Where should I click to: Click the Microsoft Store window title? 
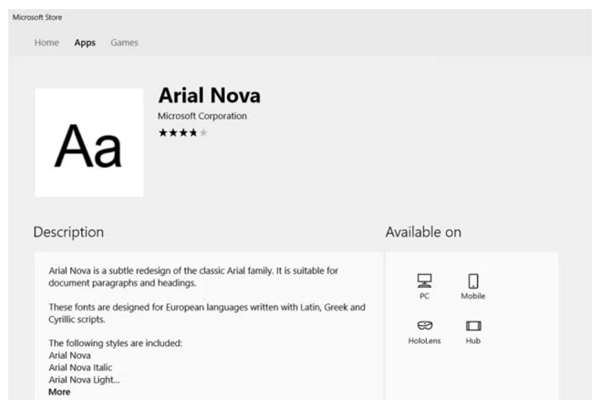point(35,17)
